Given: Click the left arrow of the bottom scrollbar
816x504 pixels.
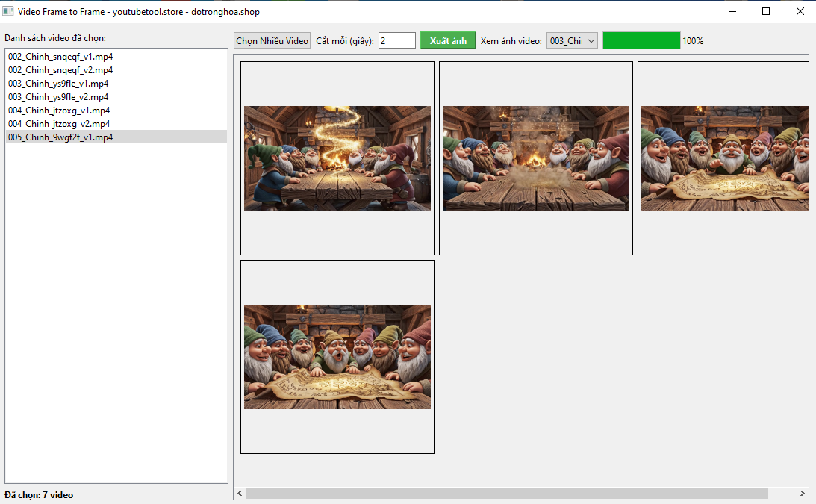Looking at the screenshot, I should [x=239, y=493].
